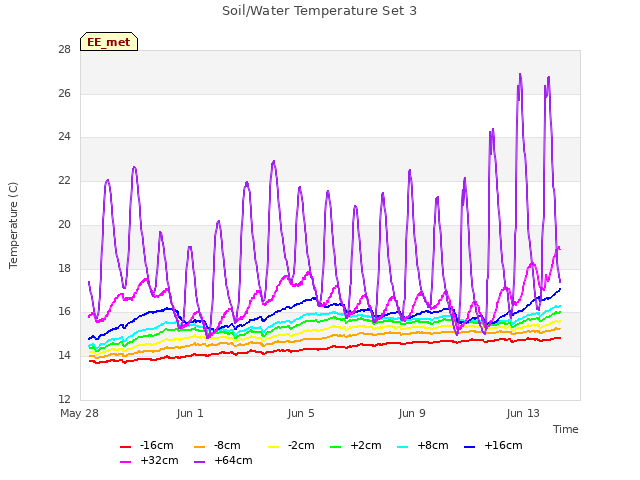This screenshot has height=480, width=640.
Task: Toggle the -8cm legend entry
Action: click(x=217, y=445)
